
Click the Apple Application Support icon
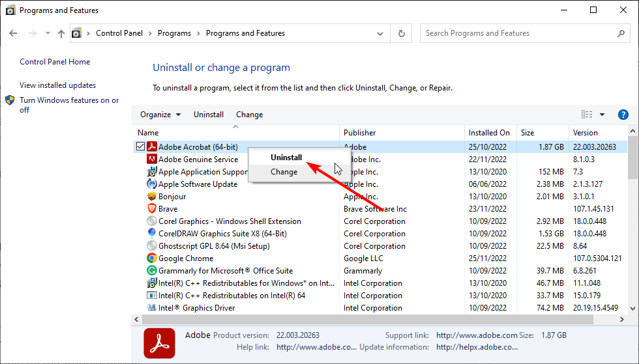151,171
